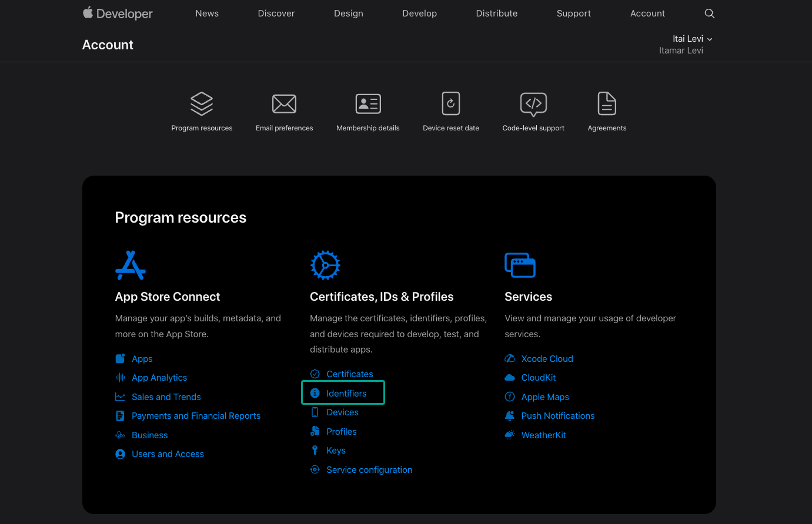
Task: Expand the Itai Levi account dropdown
Action: point(693,39)
